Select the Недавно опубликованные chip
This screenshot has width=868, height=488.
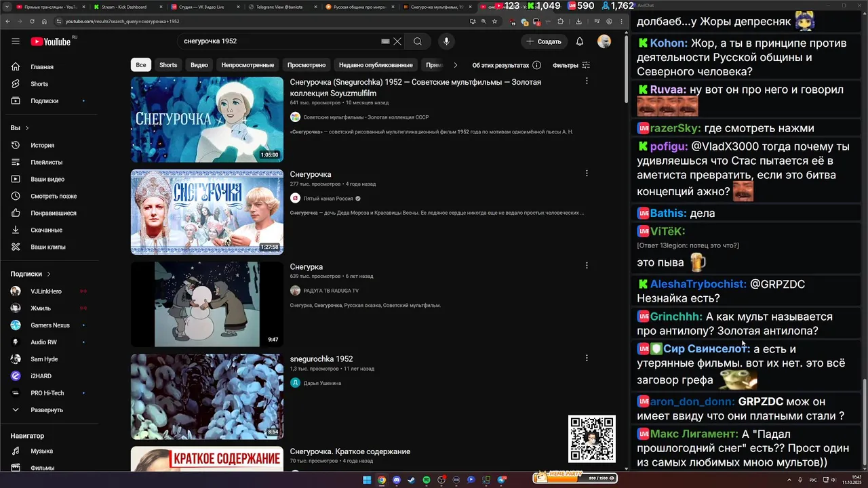[x=376, y=65]
